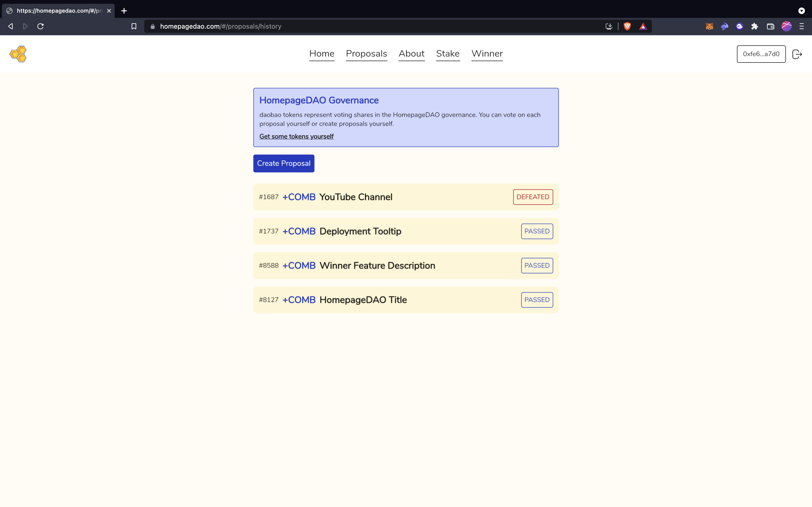Open the browser hamburger menu
The width and height of the screenshot is (812, 507).
click(802, 26)
